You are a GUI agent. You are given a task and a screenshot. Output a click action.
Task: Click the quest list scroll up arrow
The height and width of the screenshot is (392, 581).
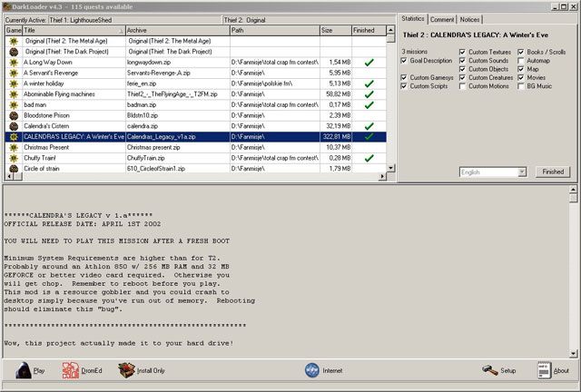tap(390, 30)
